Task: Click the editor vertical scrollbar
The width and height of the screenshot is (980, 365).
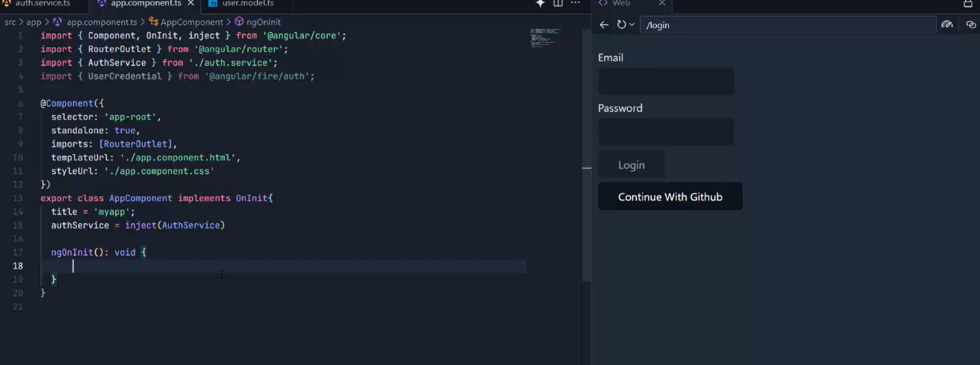Action: click(x=586, y=155)
